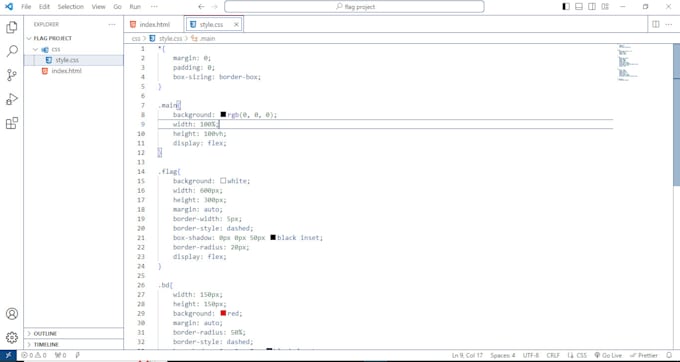Click the '.bd{' selector line

point(166,285)
